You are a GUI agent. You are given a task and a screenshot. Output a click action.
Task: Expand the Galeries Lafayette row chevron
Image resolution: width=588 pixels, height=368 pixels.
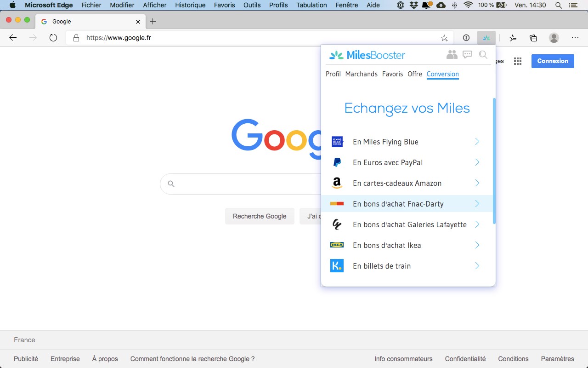pyautogui.click(x=477, y=224)
